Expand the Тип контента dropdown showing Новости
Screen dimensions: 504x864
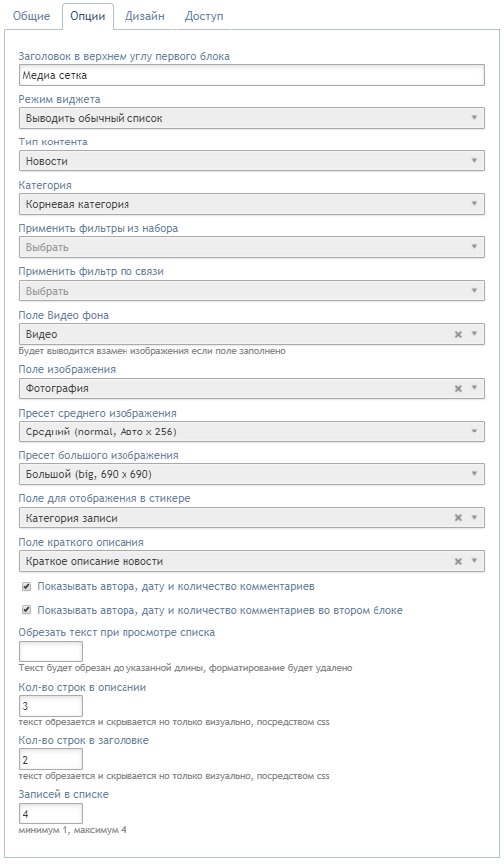[252, 161]
